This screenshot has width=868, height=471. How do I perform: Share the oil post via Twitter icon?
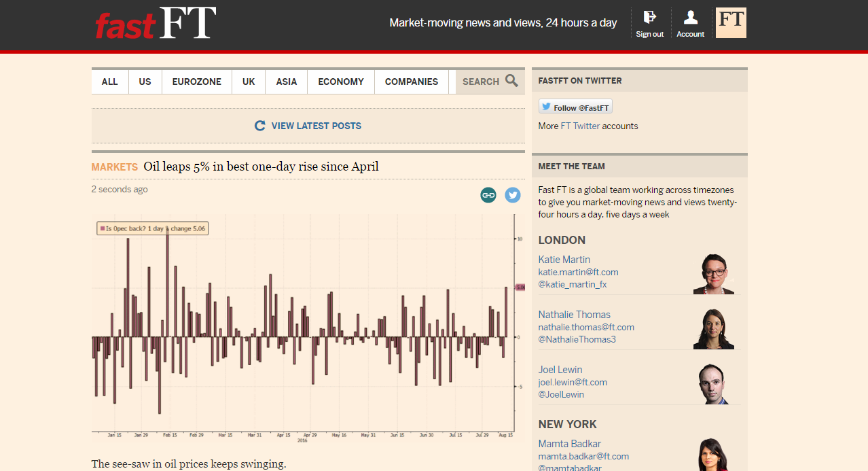pos(513,195)
